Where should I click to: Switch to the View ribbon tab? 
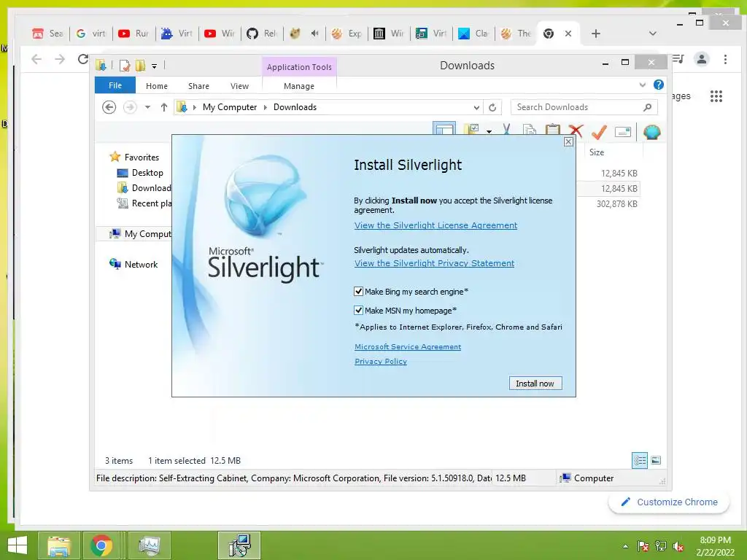(239, 86)
